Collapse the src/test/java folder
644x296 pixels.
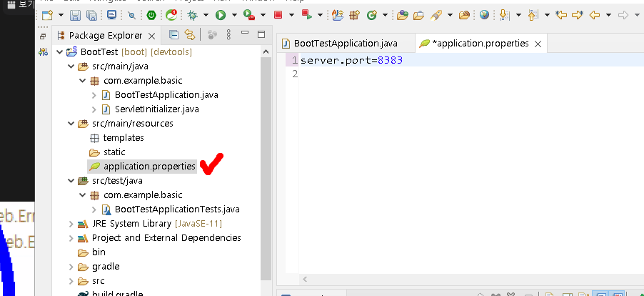click(71, 181)
